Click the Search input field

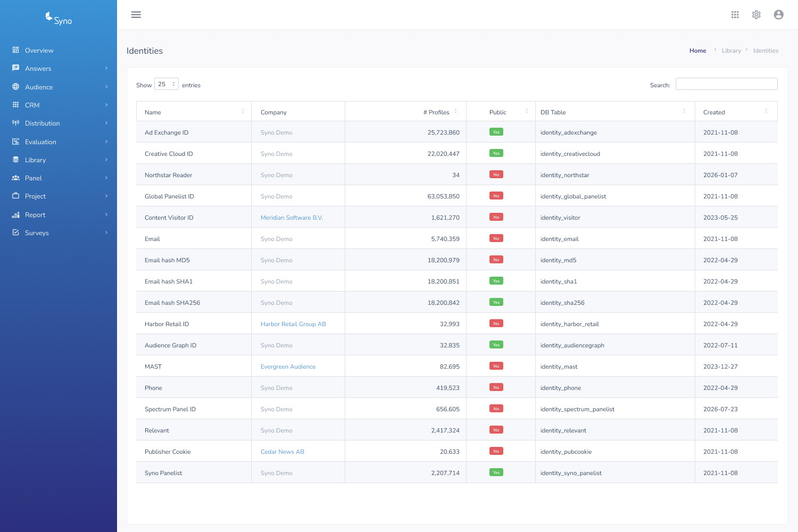727,84
